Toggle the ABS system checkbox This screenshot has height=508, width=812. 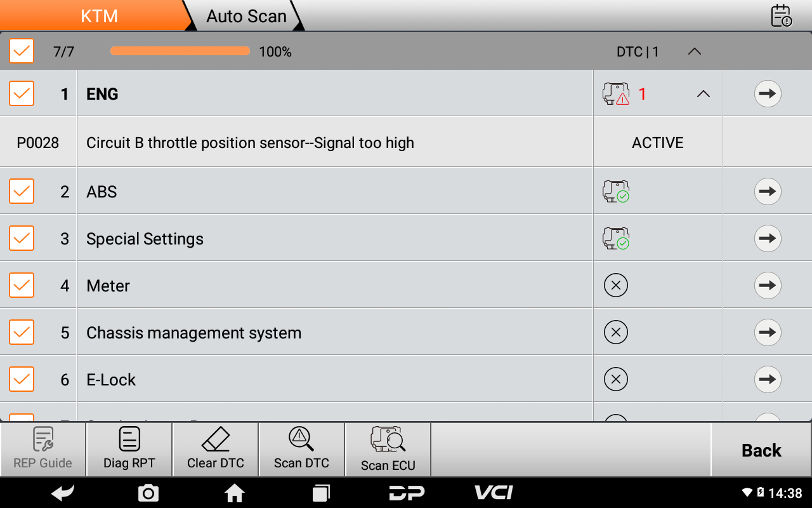point(22,191)
